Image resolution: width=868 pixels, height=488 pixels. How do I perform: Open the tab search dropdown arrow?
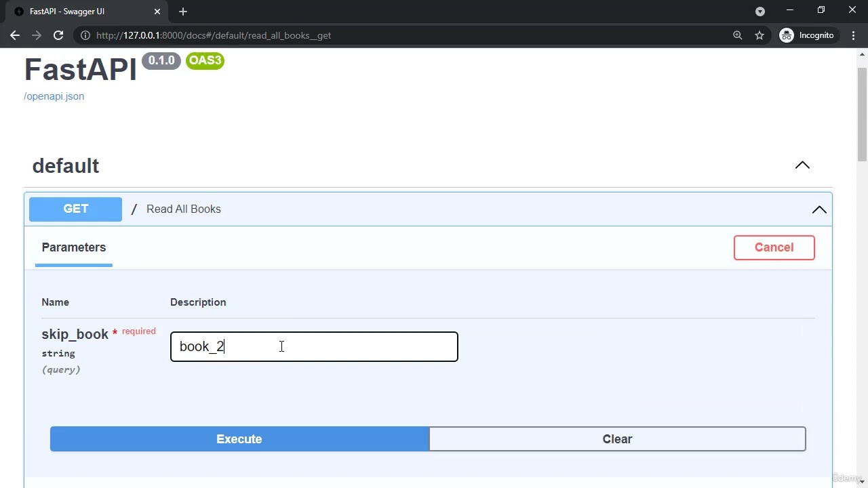(x=760, y=12)
